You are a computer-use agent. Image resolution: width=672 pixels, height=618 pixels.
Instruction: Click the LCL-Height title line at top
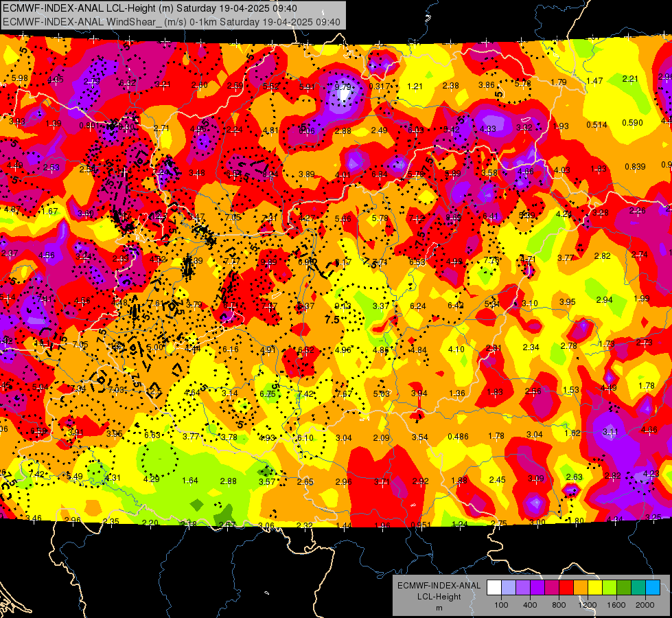[x=150, y=8]
